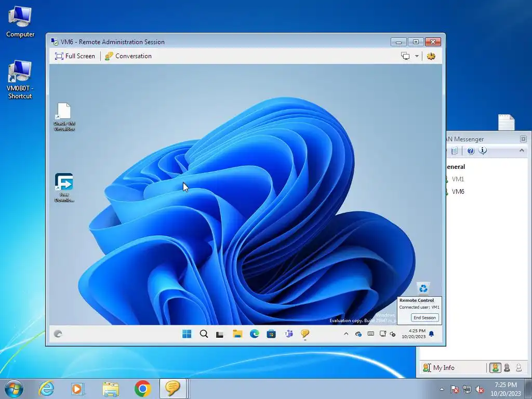Launch Internet Explorer from host taskbar
Screen dimensions: 532x399
coord(46,389)
